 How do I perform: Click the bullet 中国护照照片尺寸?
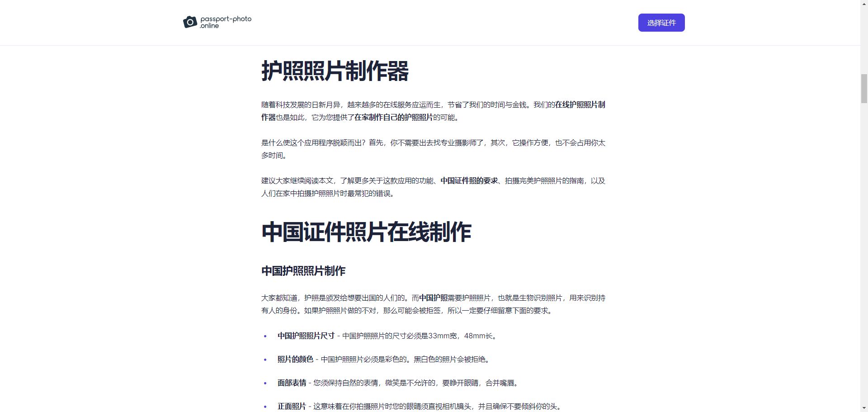306,336
